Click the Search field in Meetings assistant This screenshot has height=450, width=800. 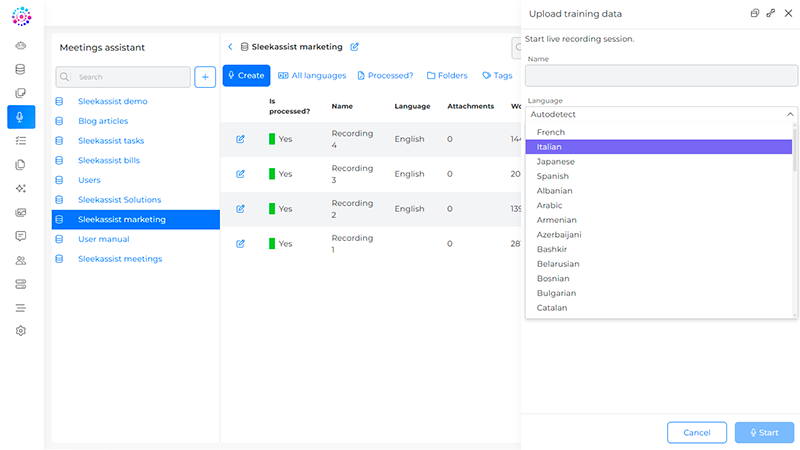click(x=123, y=77)
